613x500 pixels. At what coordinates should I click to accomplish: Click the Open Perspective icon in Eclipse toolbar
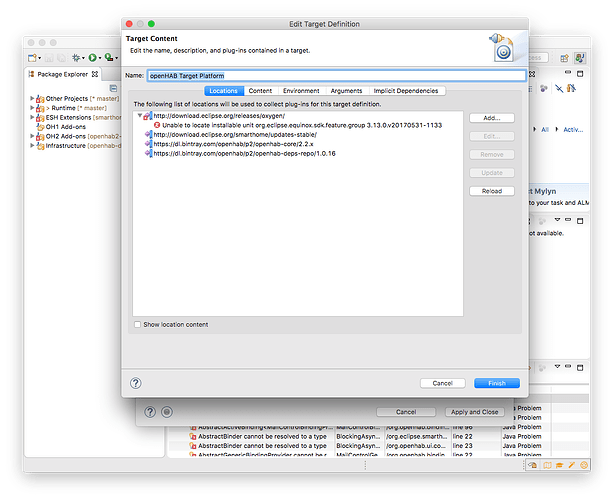coord(564,58)
